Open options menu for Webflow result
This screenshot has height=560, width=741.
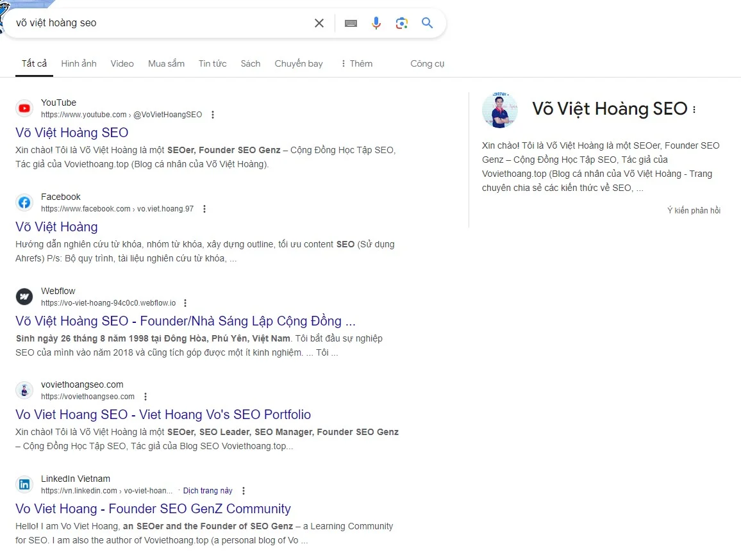coord(185,303)
